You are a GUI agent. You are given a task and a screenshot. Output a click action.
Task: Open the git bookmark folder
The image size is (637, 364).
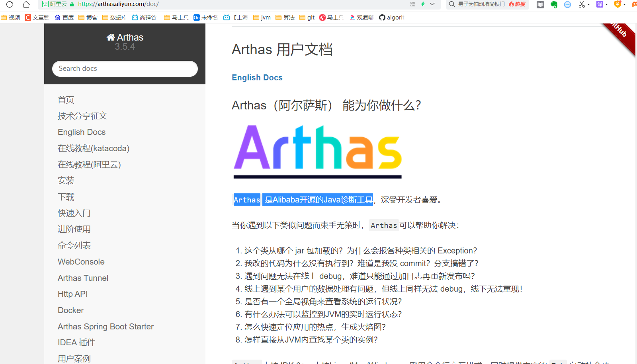(307, 18)
